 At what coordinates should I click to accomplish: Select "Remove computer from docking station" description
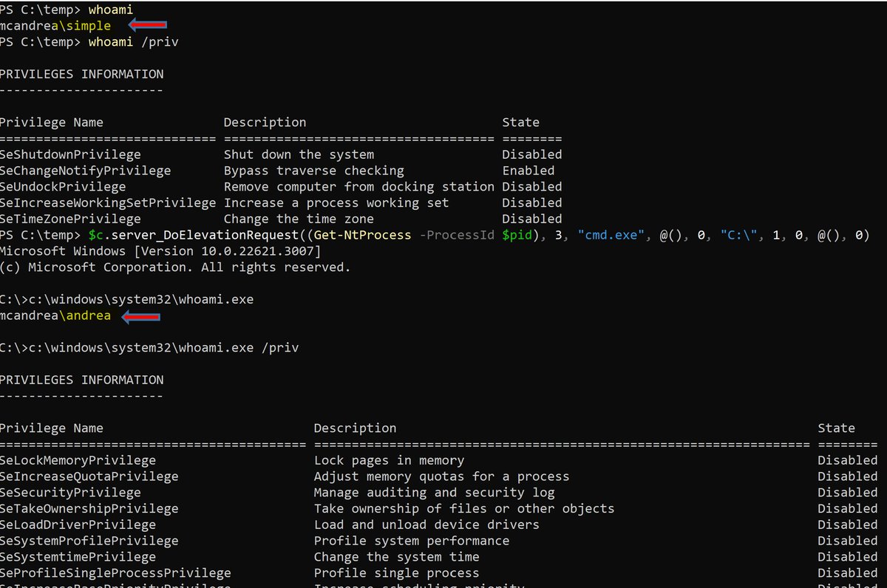[358, 187]
